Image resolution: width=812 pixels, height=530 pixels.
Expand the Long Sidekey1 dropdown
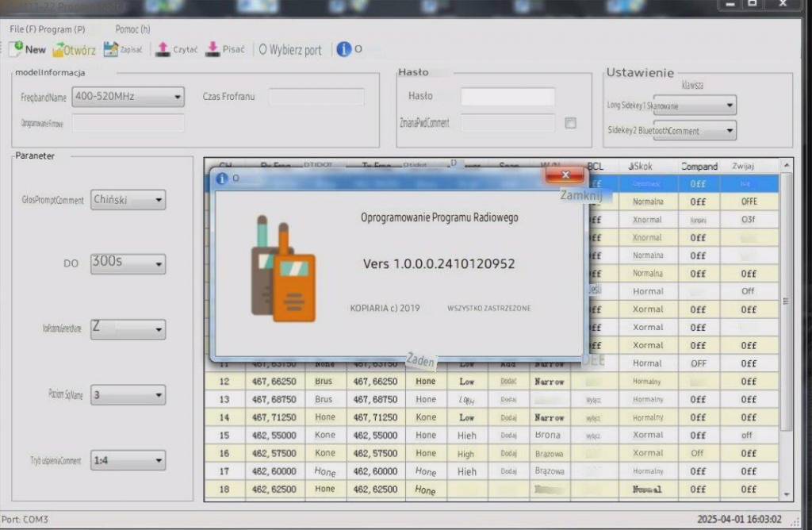(x=695, y=106)
